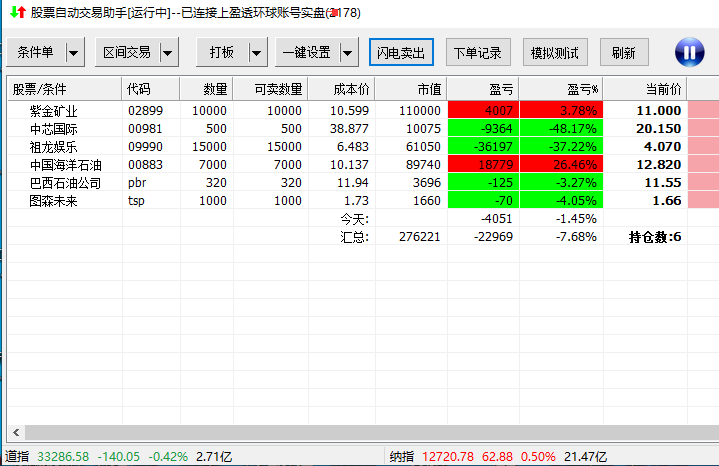Click the green 盈亏% cell showing -48.17%
The height and width of the screenshot is (466, 719).
coord(561,129)
